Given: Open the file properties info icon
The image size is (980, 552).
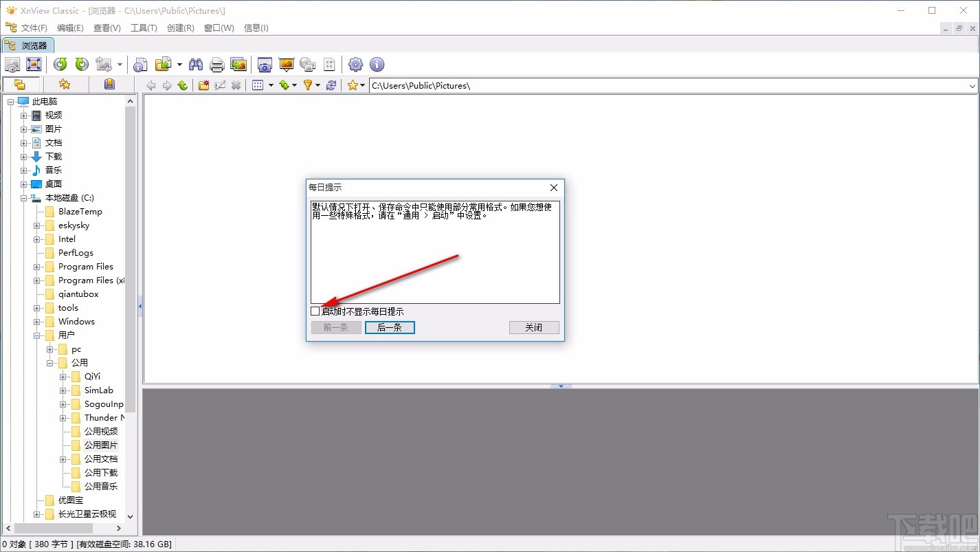Looking at the screenshot, I should click(x=140, y=65).
